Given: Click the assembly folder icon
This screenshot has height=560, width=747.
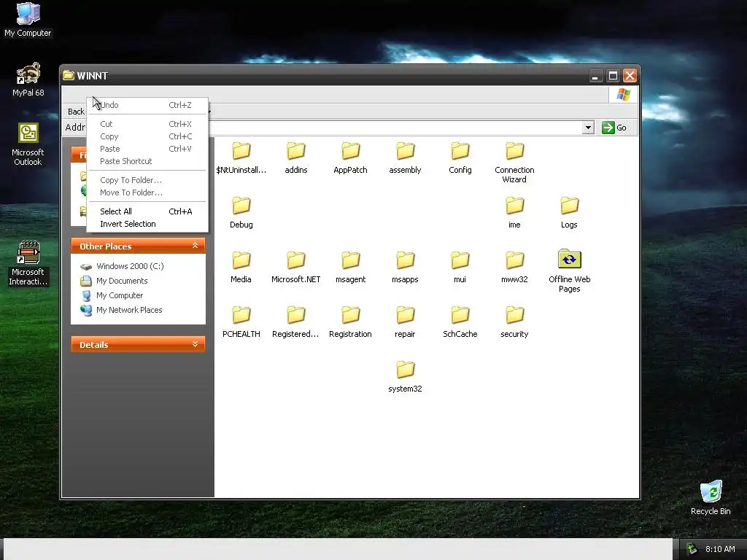Looking at the screenshot, I should pos(406,152).
